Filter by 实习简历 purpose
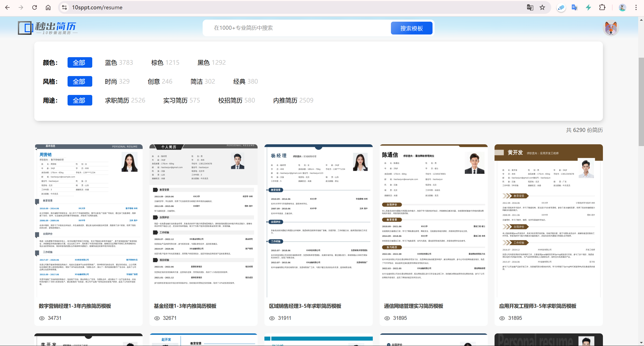 (x=181, y=100)
